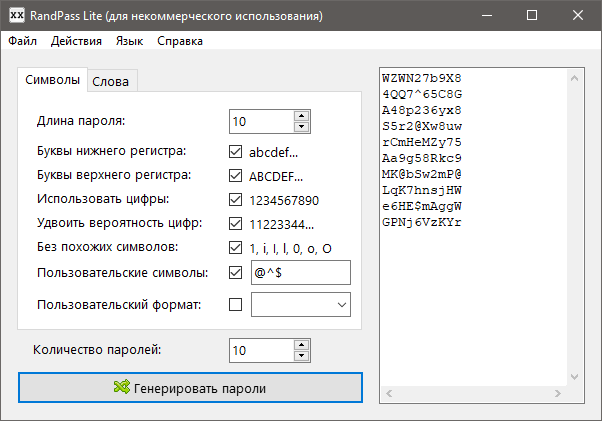The height and width of the screenshot is (421, 602).
Task: Click the Количество паролей label
Action: [x=97, y=350]
